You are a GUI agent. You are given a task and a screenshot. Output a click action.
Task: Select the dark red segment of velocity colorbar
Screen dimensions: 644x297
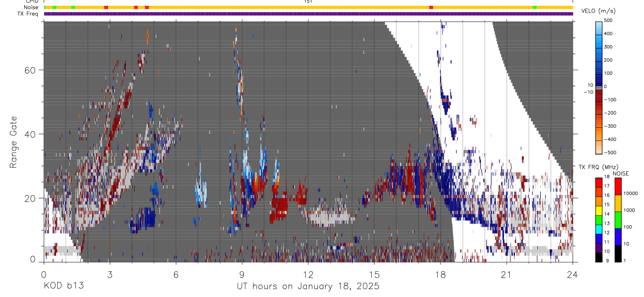point(599,94)
